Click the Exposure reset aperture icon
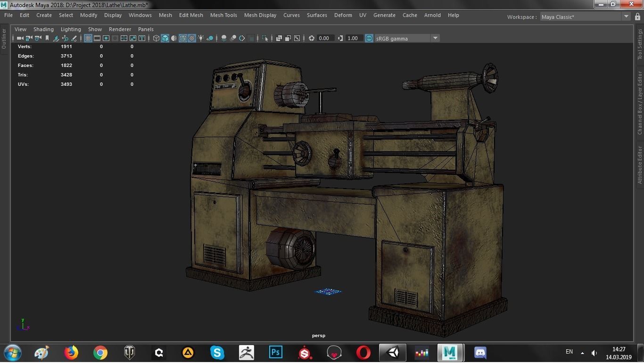The image size is (644, 363). pyautogui.click(x=311, y=38)
